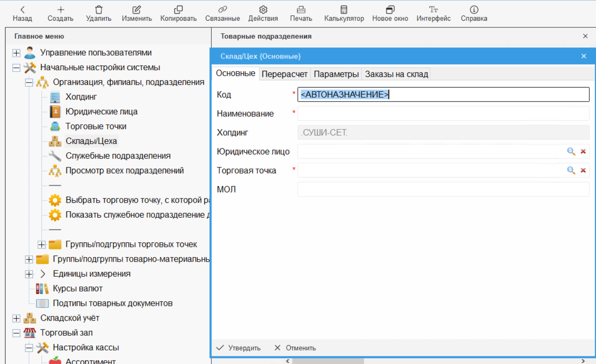Click the Калькулятор toolbar icon
The width and height of the screenshot is (596, 364).
pos(344,10)
